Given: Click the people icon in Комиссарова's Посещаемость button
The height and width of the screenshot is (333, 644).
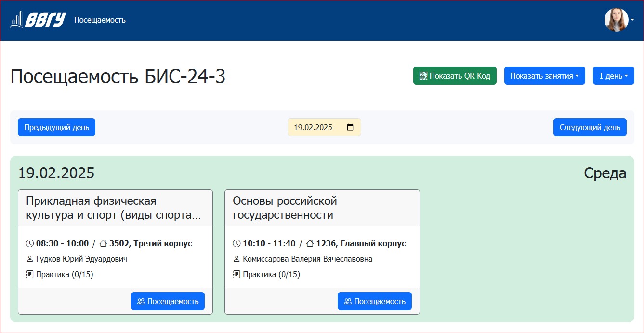Looking at the screenshot, I should coord(348,301).
